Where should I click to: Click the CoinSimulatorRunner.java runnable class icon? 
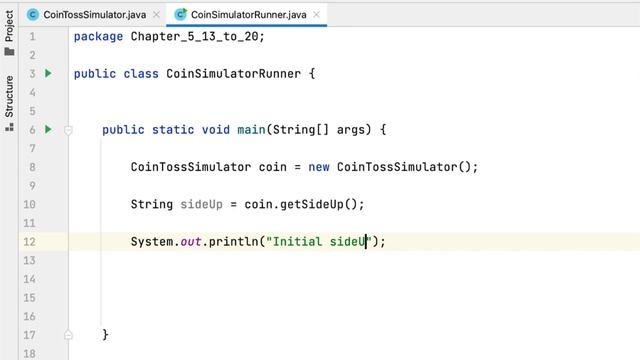click(x=180, y=15)
